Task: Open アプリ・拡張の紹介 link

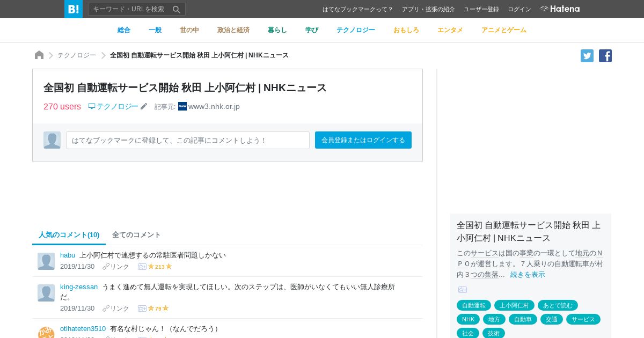Action: tap(428, 9)
